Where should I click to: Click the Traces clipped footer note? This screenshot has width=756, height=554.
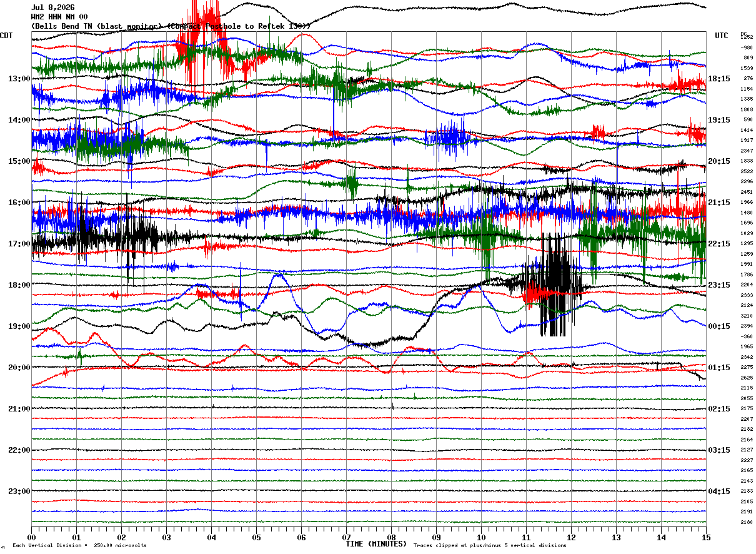click(490, 545)
